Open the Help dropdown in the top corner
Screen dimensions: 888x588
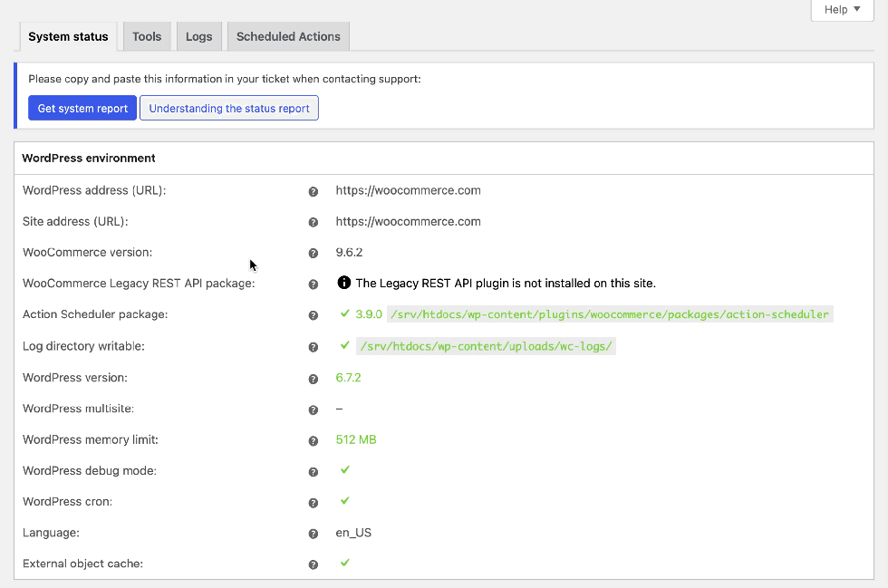pos(841,9)
